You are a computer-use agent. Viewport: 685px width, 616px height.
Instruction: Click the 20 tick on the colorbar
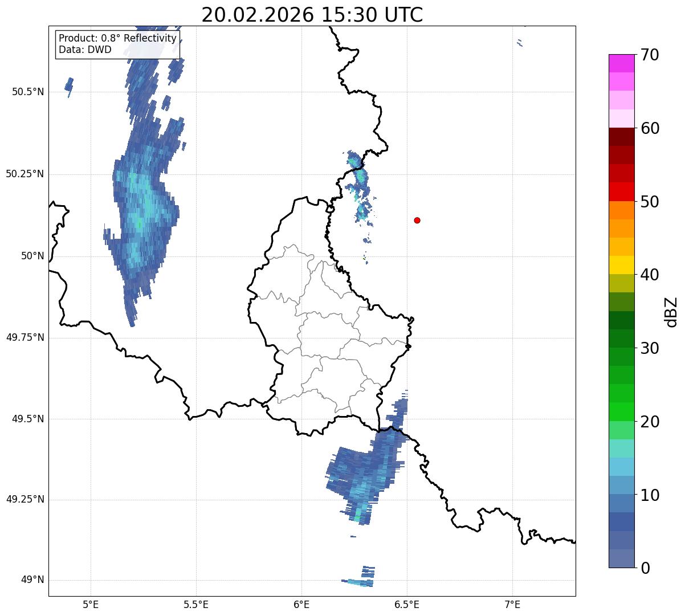(650, 422)
